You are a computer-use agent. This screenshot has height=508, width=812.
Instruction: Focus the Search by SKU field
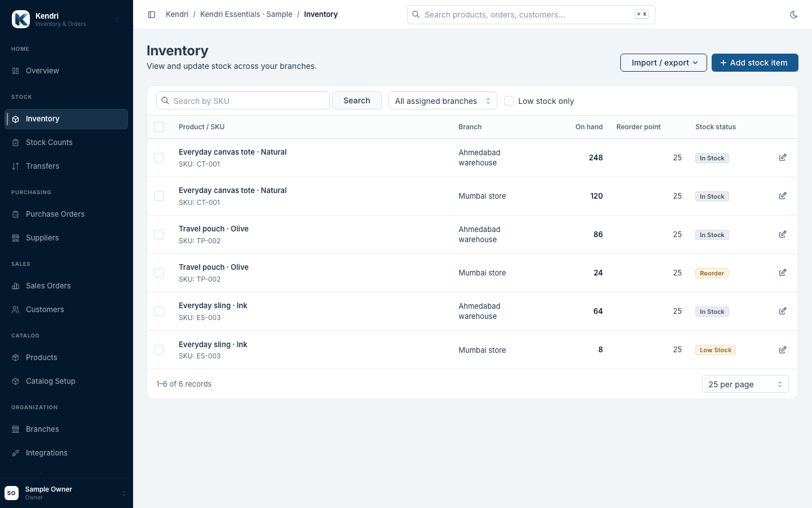point(243,100)
